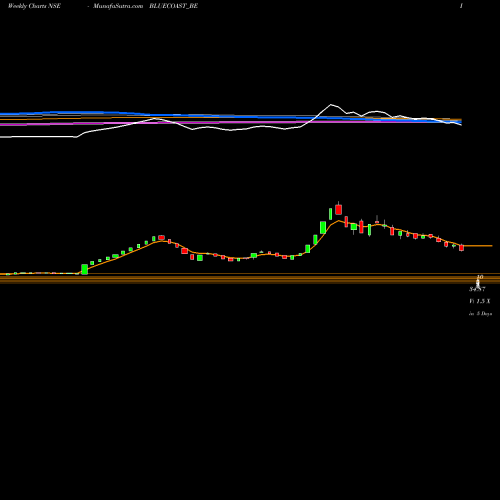
Task: Click the "in 5 Days" label
Action: pyautogui.click(x=480, y=314)
